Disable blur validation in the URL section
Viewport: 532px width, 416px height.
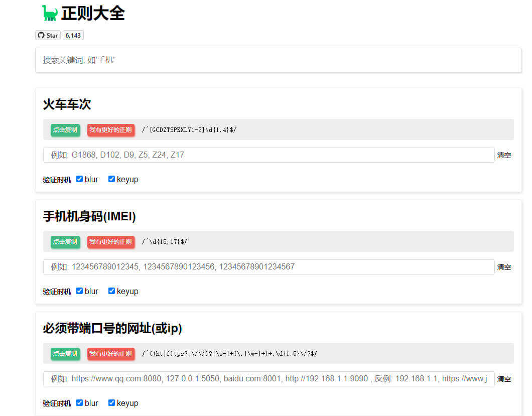(x=79, y=402)
